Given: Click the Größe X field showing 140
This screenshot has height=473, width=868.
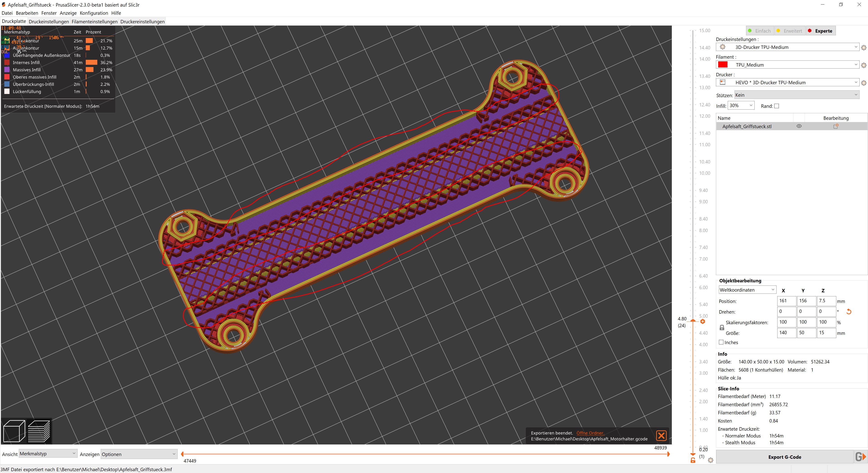Looking at the screenshot, I should 787,333.
